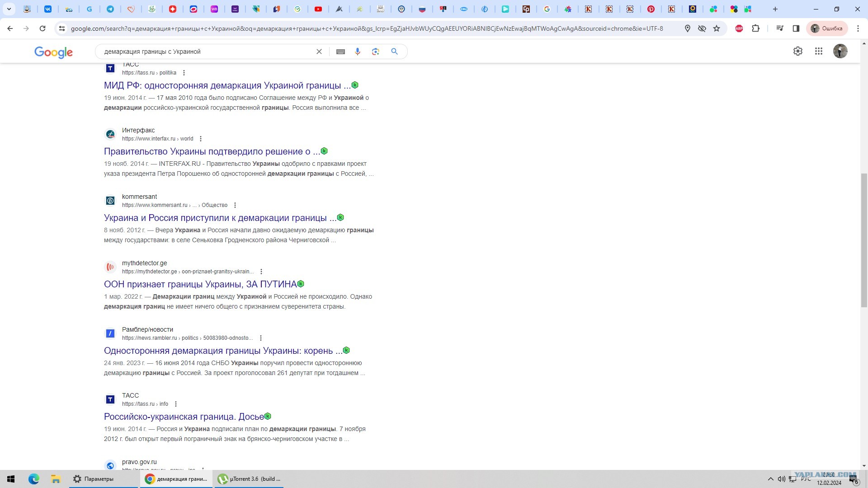Open the Windows Start menu
This screenshot has width=868, height=488.
point(11,479)
